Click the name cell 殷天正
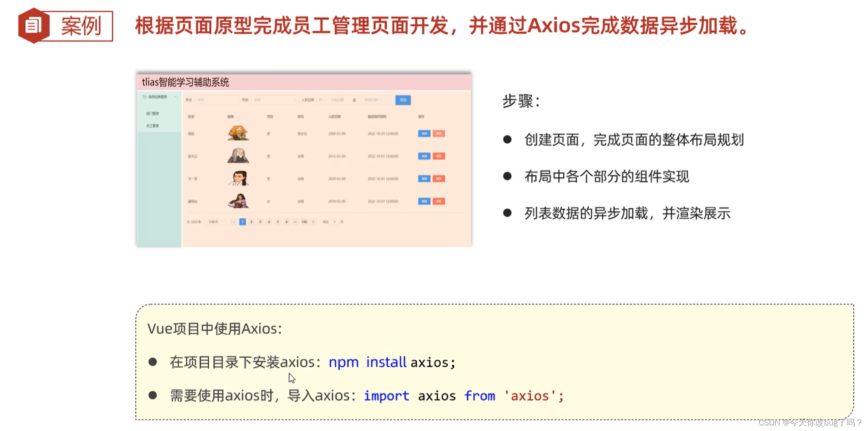Viewport: 868px width, 431px height. coord(192,156)
